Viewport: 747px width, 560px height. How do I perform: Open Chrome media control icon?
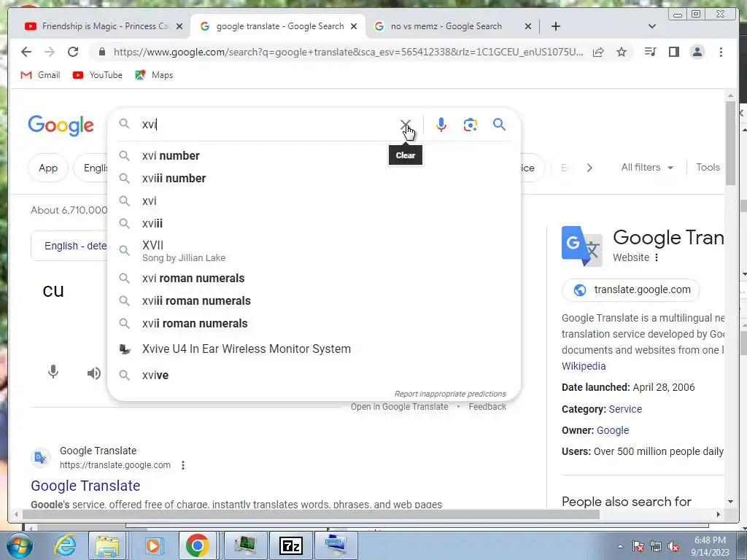pos(650,52)
